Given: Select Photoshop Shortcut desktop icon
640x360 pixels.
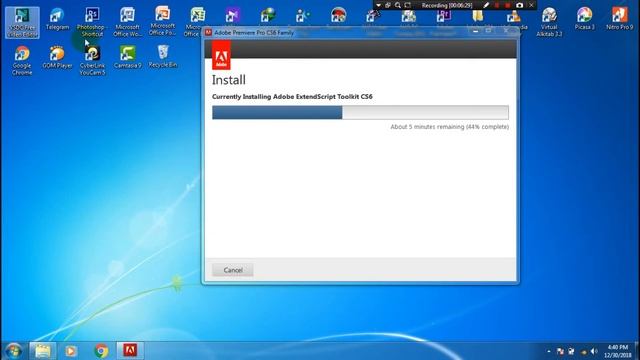Looking at the screenshot, I should coord(92,22).
